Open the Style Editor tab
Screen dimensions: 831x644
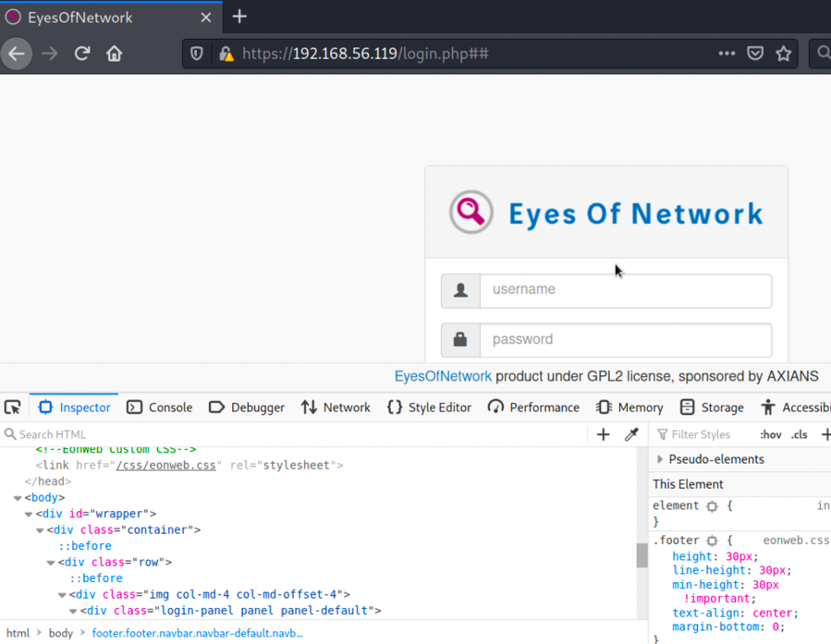(429, 407)
